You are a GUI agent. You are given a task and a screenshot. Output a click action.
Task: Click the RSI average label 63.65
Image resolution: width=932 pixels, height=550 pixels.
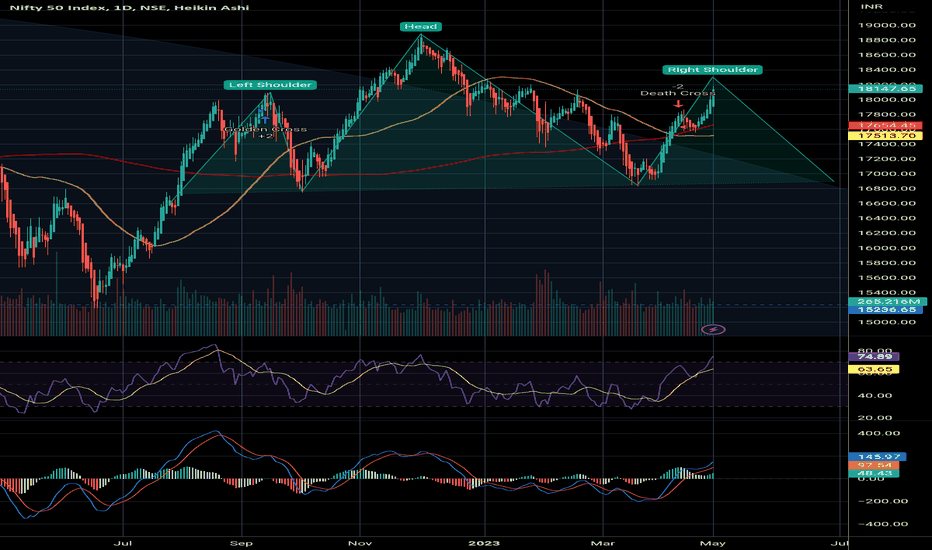point(874,369)
